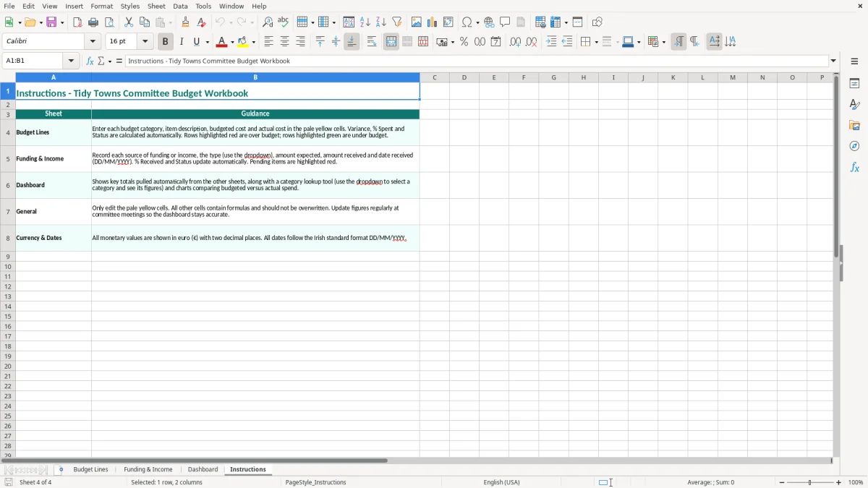Open Find and Replace

pos(268,22)
